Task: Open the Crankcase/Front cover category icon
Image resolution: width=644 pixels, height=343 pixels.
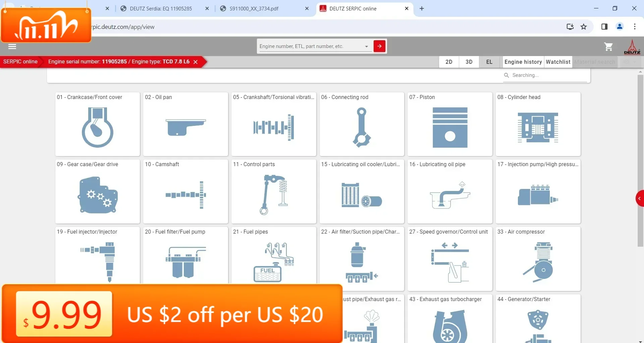Action: click(x=98, y=128)
